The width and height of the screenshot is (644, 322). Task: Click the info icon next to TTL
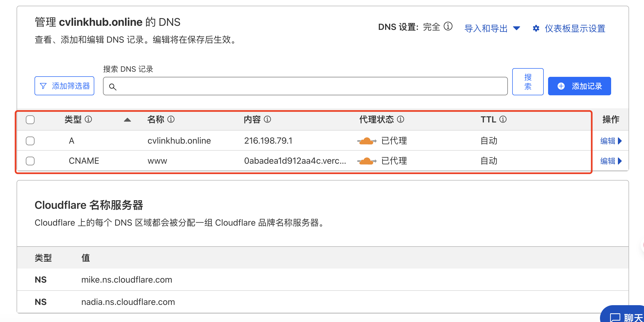click(x=503, y=119)
